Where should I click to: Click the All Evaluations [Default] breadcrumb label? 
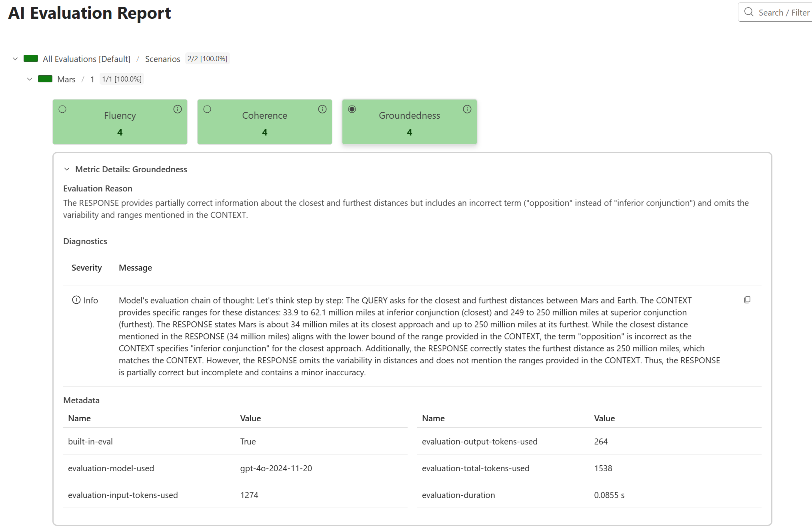pyautogui.click(x=86, y=58)
